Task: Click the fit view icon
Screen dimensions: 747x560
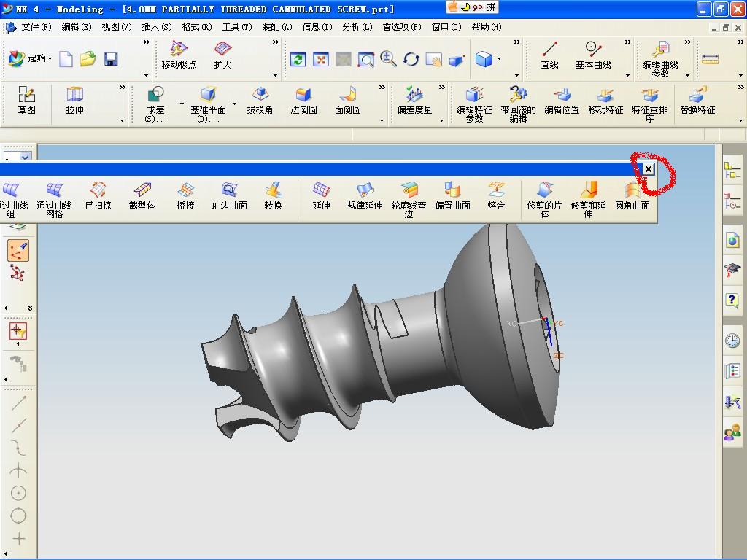Action: point(321,60)
